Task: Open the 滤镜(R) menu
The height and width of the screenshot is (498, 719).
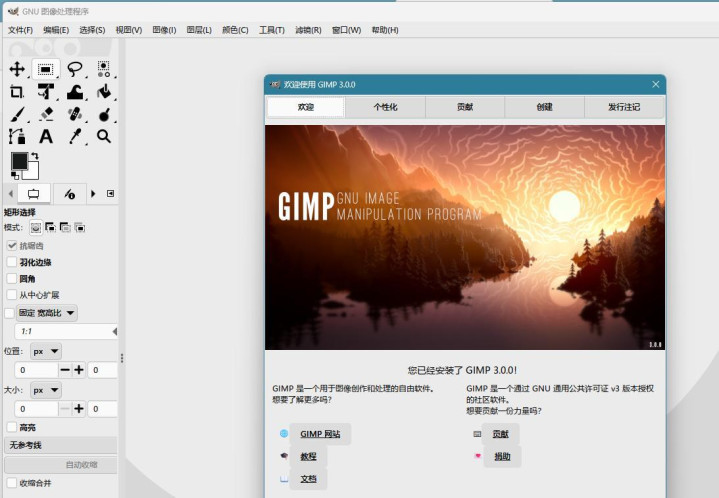Action: click(308, 30)
